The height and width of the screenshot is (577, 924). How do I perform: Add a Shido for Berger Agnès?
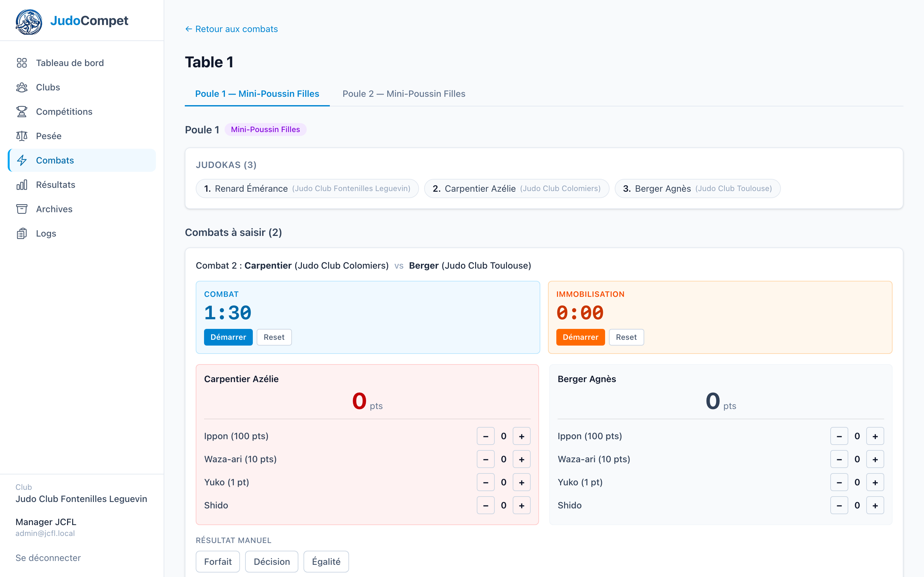pyautogui.click(x=875, y=505)
